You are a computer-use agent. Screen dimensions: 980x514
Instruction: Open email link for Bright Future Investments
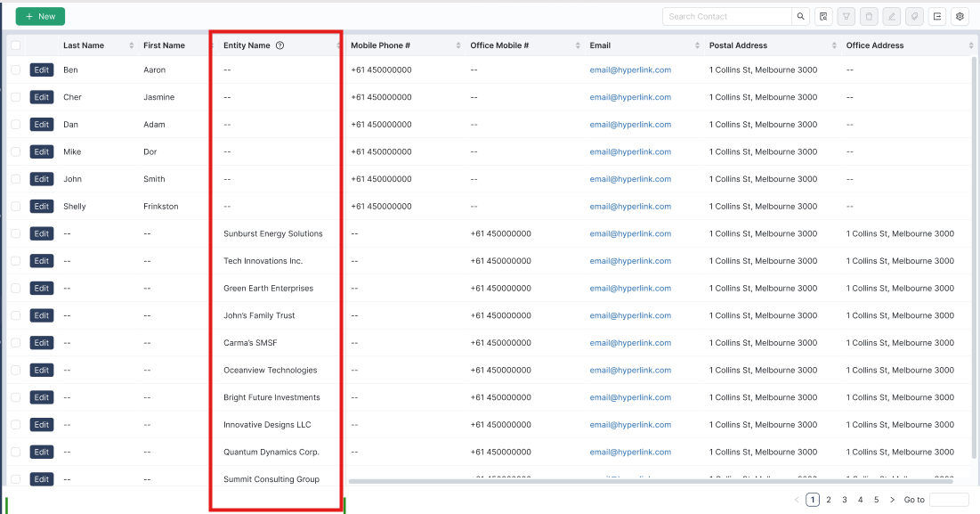coord(630,397)
